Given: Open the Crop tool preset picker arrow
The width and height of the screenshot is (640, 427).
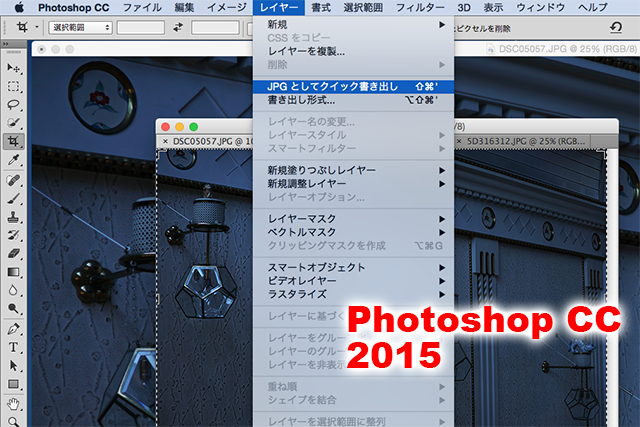Looking at the screenshot, I should click(x=37, y=28).
